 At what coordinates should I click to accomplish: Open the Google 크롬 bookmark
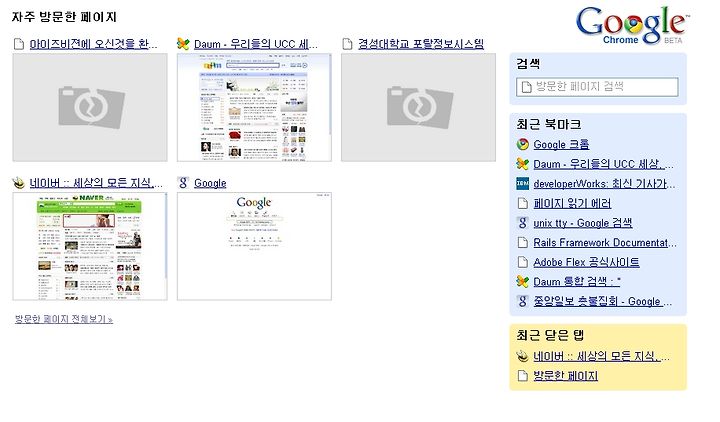[561, 144]
